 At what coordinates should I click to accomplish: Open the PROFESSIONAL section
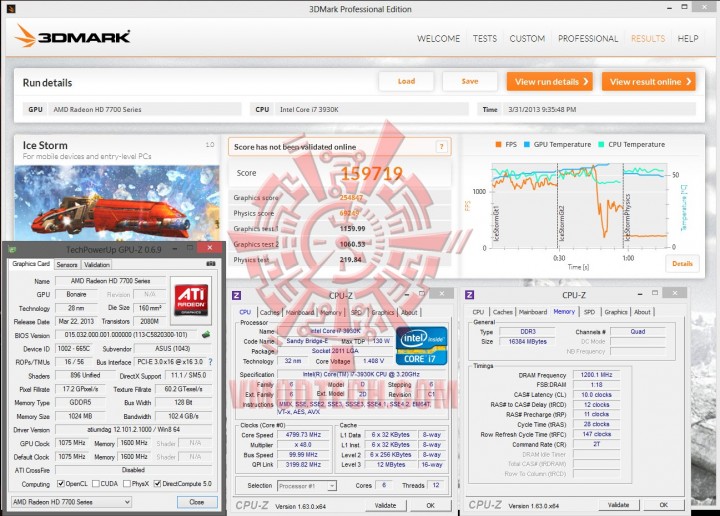(x=588, y=39)
